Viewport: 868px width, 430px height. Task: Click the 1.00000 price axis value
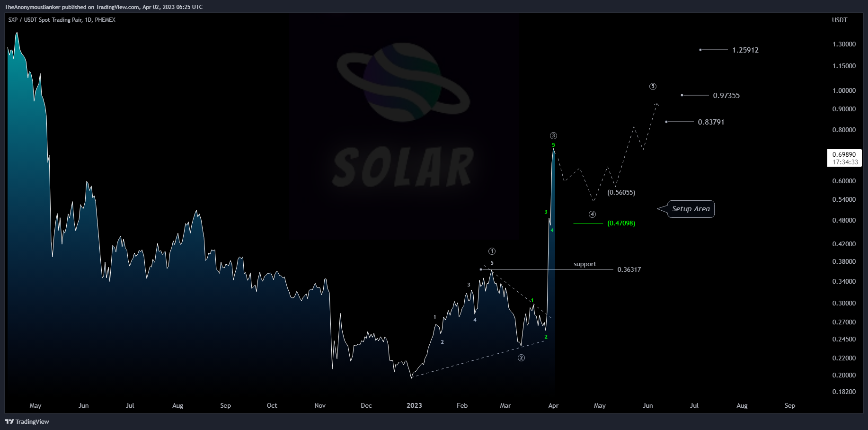(844, 90)
